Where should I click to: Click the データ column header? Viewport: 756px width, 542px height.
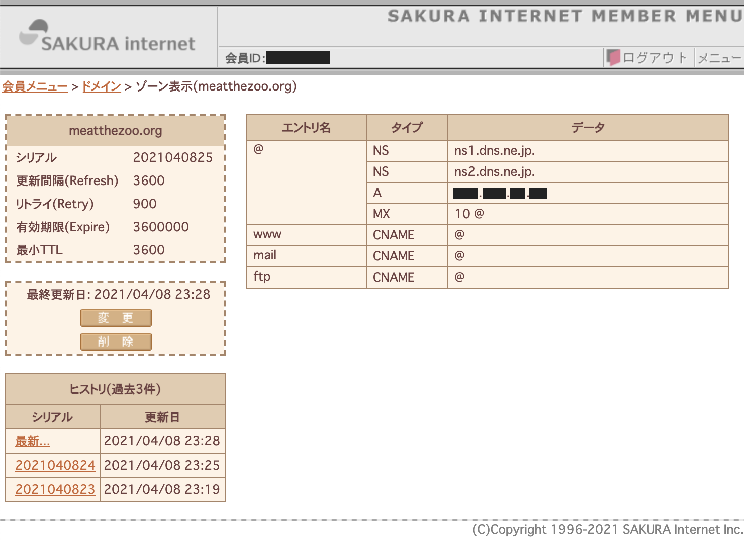[588, 128]
